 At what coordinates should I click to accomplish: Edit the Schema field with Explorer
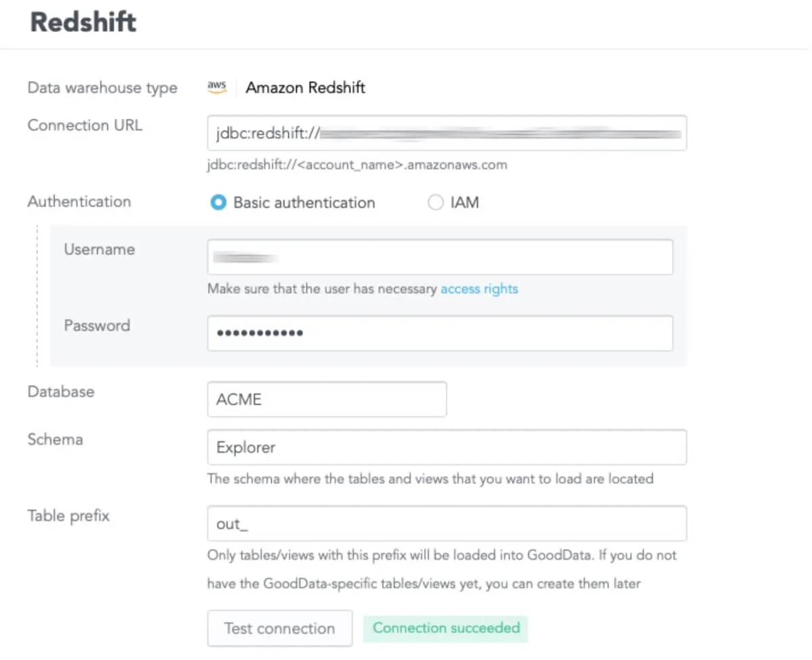(x=447, y=447)
